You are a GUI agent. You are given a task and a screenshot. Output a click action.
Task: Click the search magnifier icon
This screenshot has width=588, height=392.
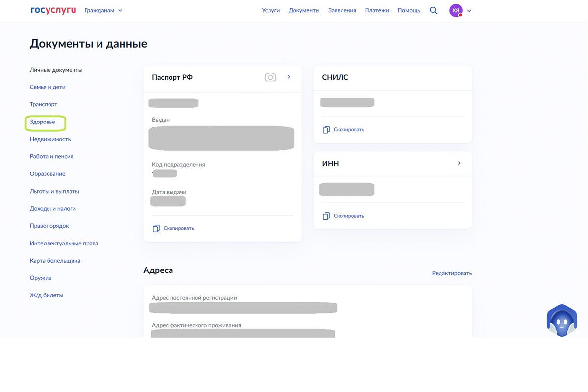pyautogui.click(x=433, y=10)
